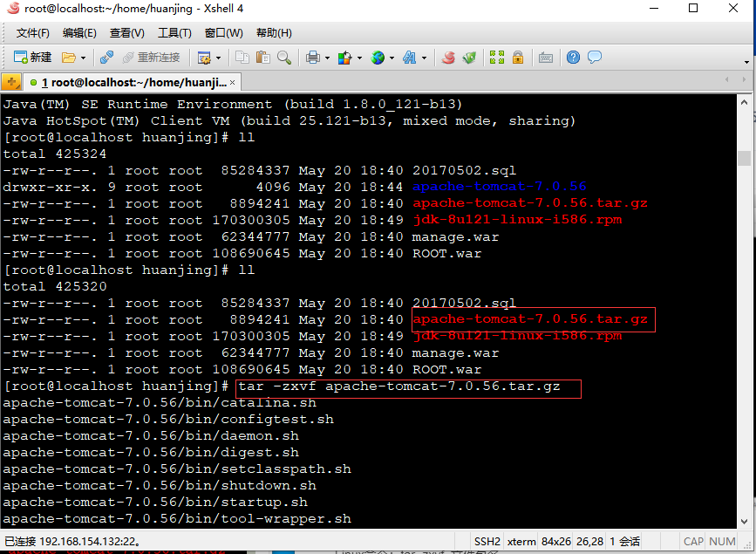
Task: Click the lock screen padlock icon
Action: coord(518,58)
